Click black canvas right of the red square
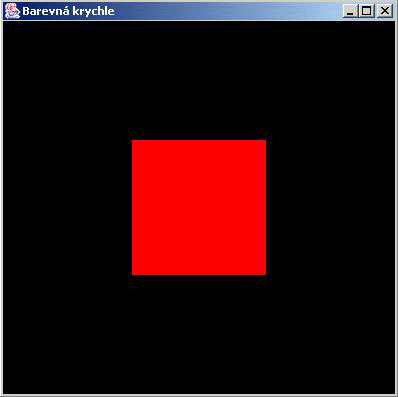The image size is (398, 397). click(330, 207)
